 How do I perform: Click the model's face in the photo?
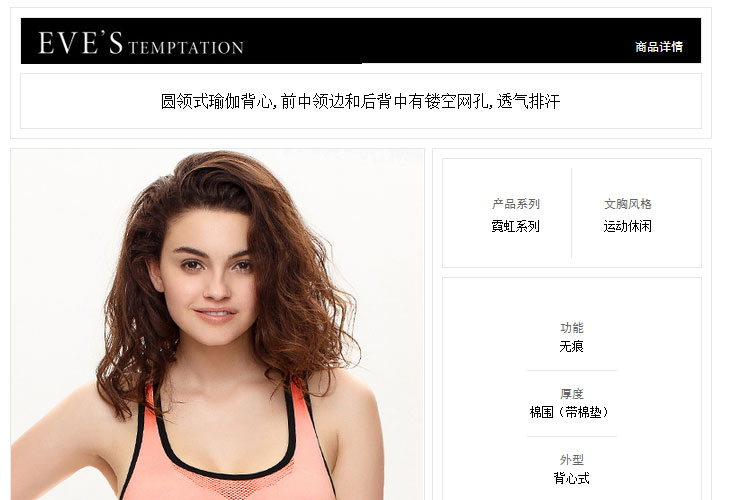pos(210,280)
